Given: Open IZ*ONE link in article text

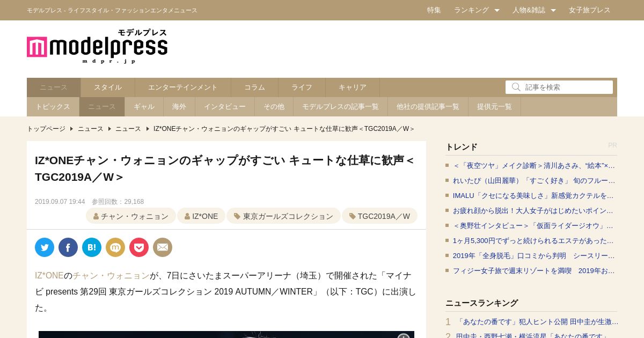Looking at the screenshot, I should [49, 276].
